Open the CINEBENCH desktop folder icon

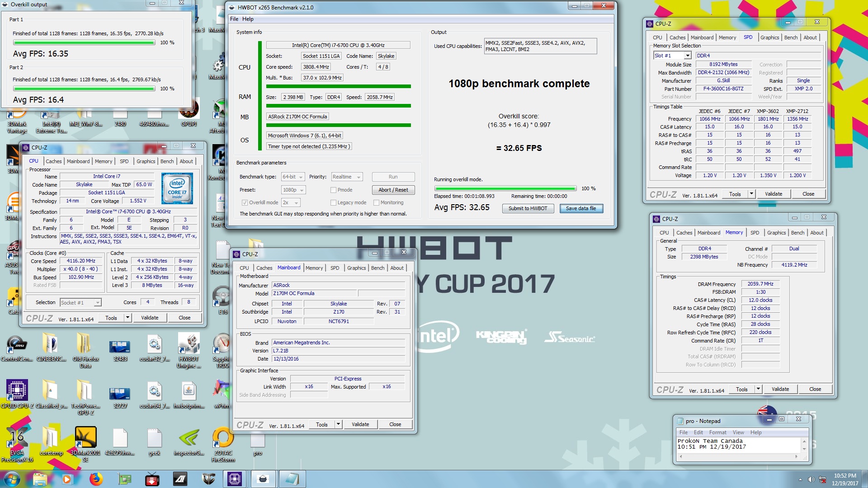[x=50, y=347]
